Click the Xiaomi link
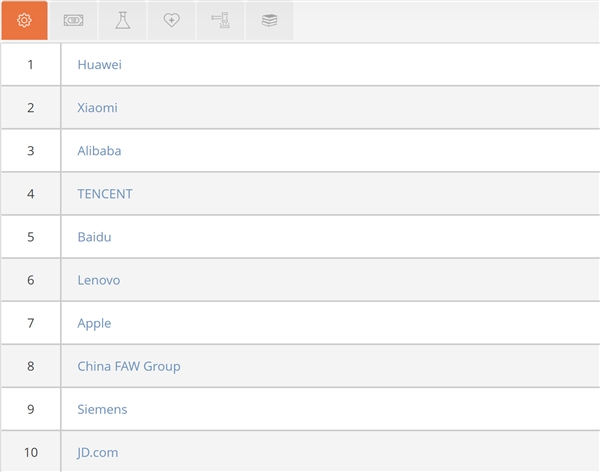600x472 pixels. coord(97,108)
